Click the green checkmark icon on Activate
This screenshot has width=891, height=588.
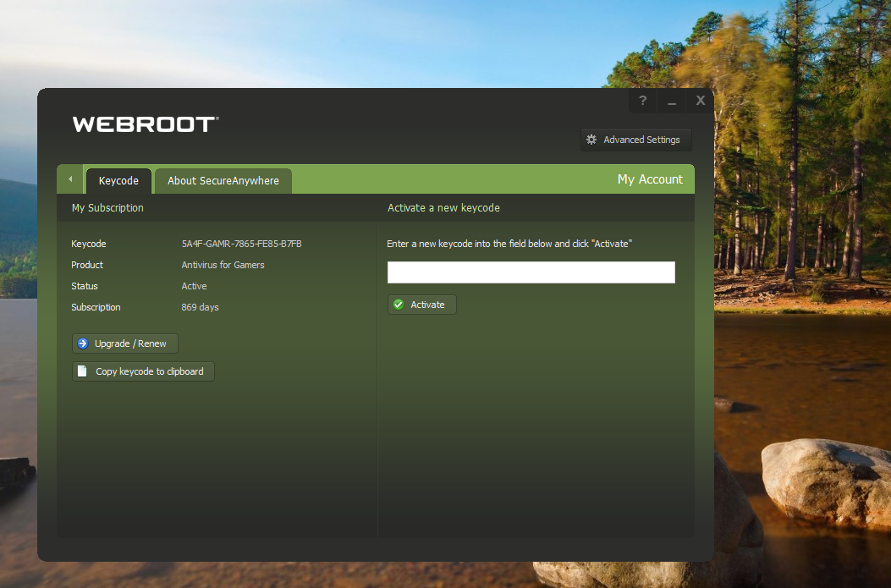(x=399, y=305)
